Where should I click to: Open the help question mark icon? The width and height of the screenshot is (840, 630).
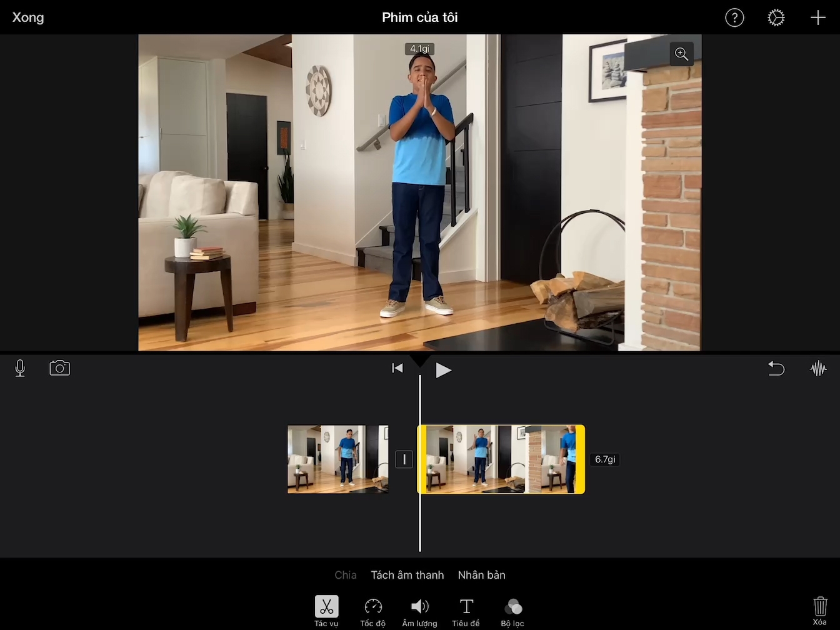point(734,17)
